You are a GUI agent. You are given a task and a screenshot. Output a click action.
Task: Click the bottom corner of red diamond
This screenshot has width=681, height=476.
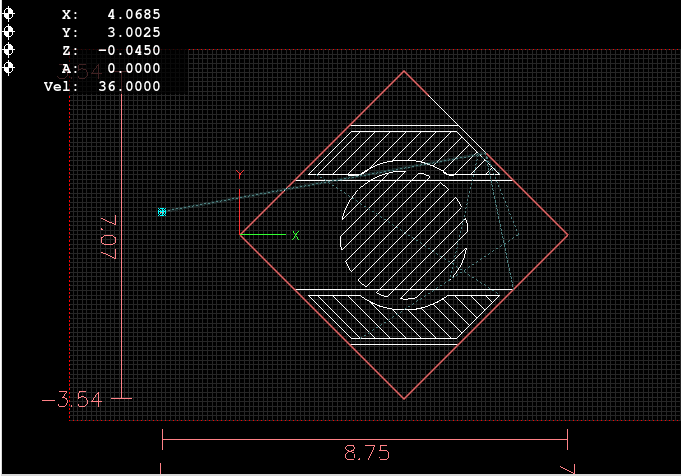pos(404,399)
